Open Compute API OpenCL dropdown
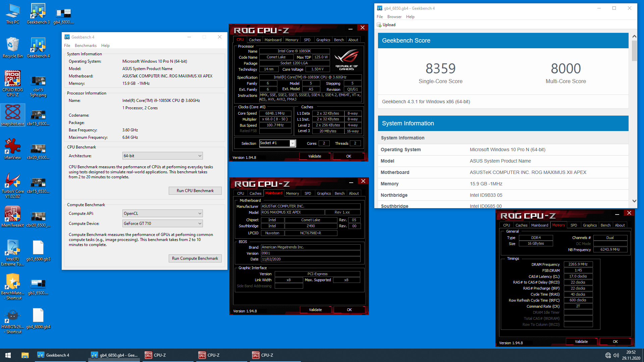The height and width of the screenshot is (362, 644). pyautogui.click(x=163, y=214)
